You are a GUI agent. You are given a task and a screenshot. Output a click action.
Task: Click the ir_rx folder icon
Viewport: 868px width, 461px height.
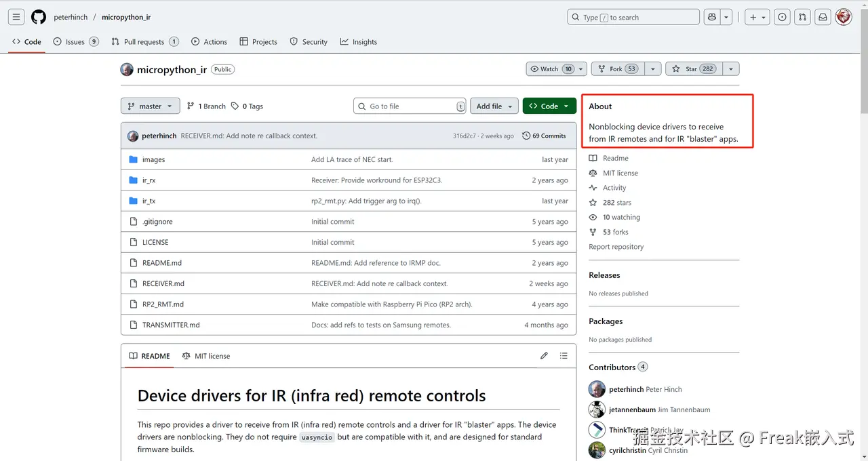tap(133, 180)
